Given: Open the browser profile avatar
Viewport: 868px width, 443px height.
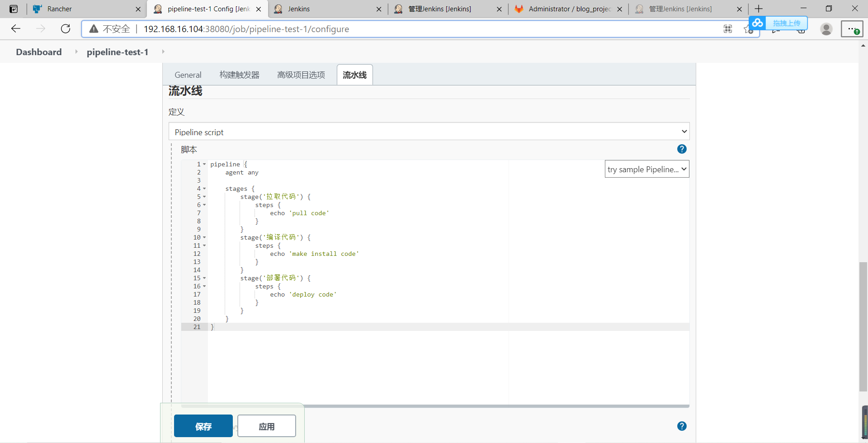Looking at the screenshot, I should 826,29.
